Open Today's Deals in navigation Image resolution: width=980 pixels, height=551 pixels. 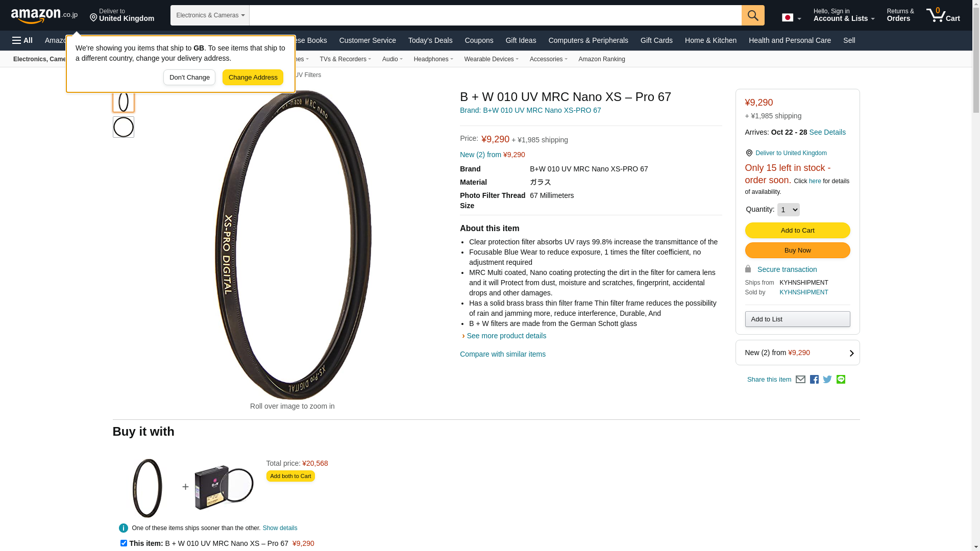point(430,40)
